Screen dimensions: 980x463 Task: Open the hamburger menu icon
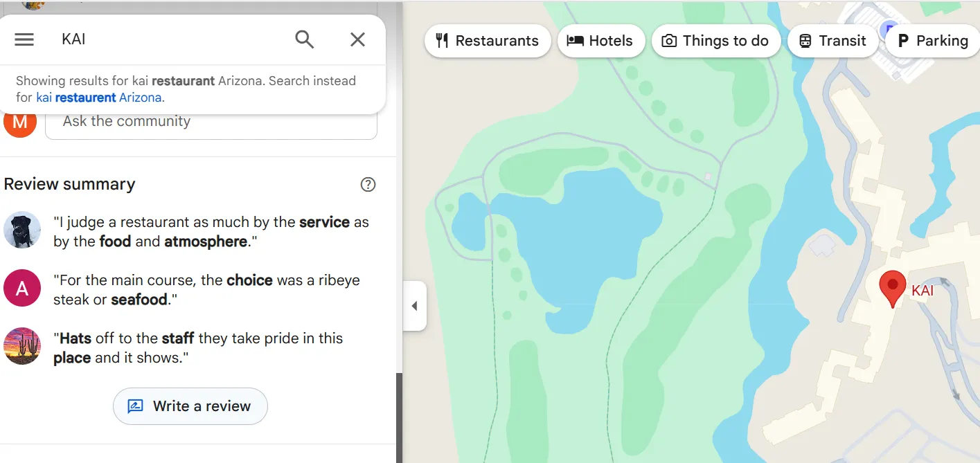(24, 39)
